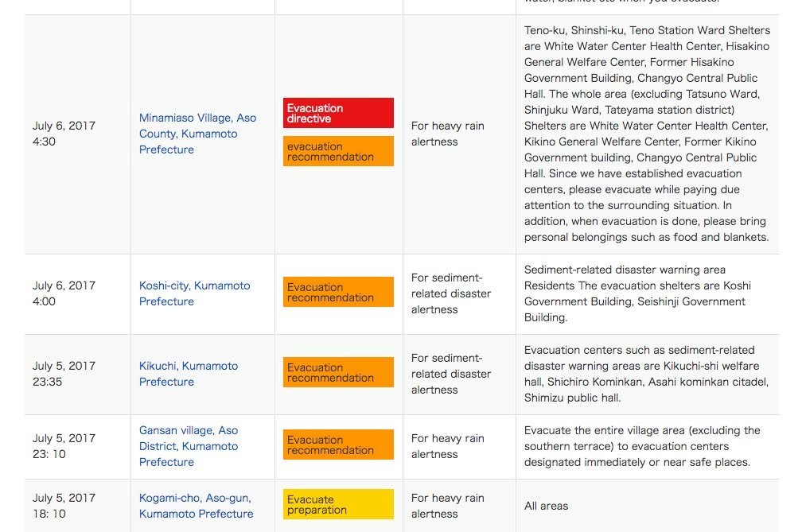Click Gansan village's Evacuation recommendation badge

coord(338,445)
